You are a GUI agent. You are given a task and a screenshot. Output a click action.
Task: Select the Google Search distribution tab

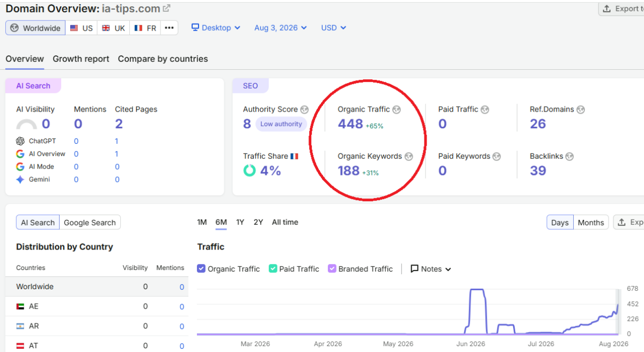tap(90, 223)
